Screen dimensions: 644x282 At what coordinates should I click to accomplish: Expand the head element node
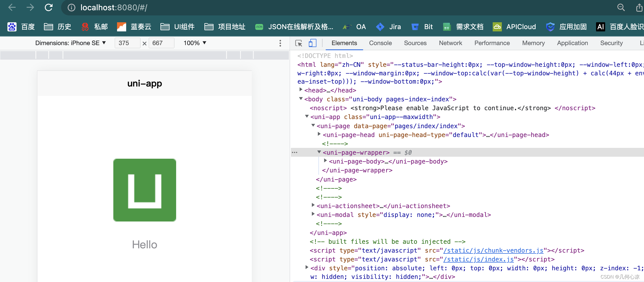[x=301, y=90]
